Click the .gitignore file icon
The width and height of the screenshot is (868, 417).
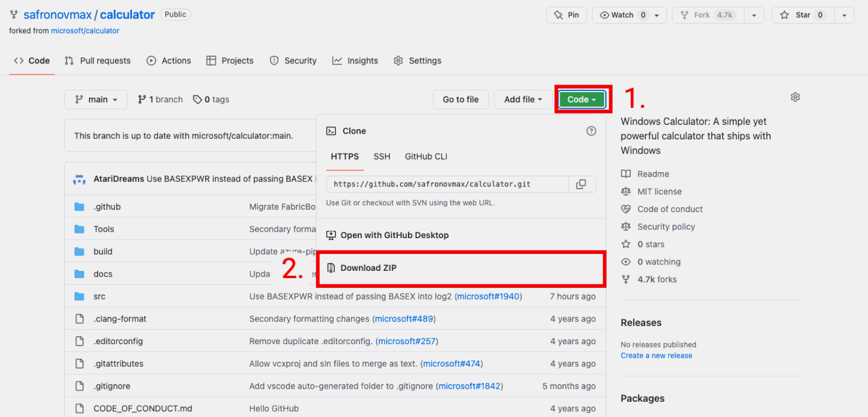click(x=79, y=386)
